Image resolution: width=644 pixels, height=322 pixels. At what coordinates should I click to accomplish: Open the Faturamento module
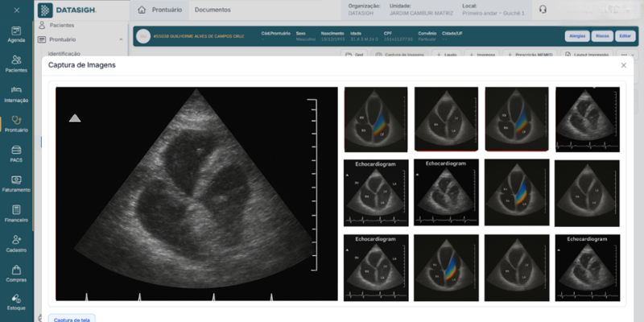click(16, 184)
